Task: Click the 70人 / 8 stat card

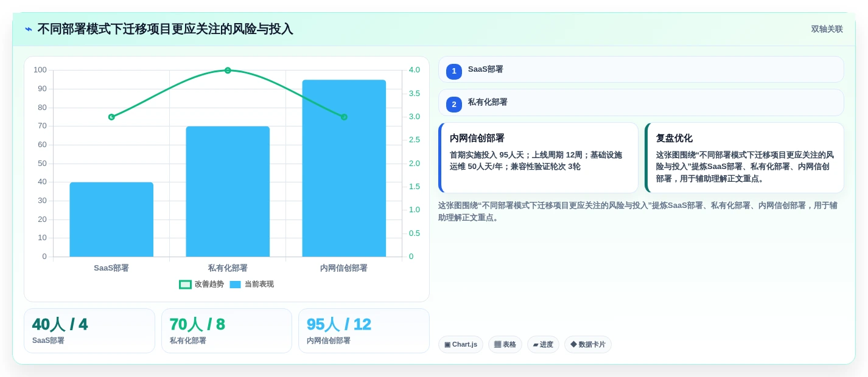Action: coord(226,331)
